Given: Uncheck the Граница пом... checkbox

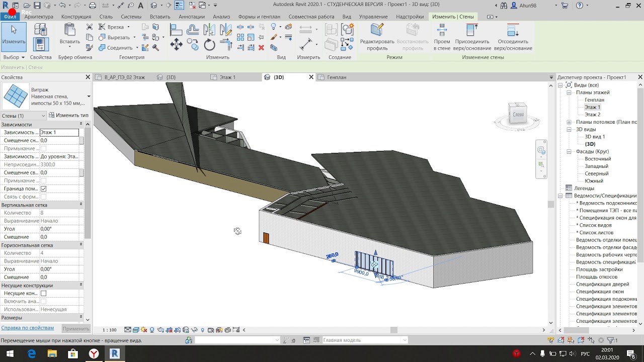Looking at the screenshot, I should point(43,189).
